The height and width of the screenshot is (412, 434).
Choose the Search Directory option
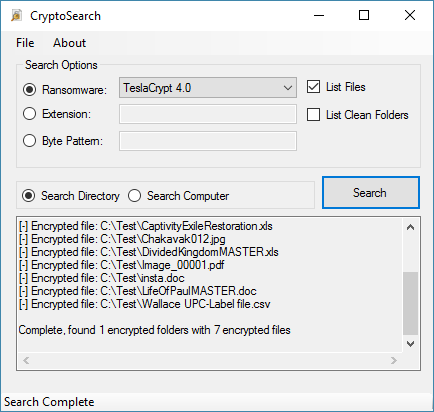click(28, 196)
